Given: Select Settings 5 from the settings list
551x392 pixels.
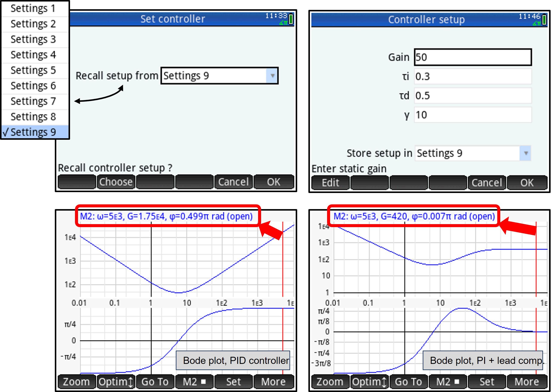Looking at the screenshot, I should coord(33,70).
